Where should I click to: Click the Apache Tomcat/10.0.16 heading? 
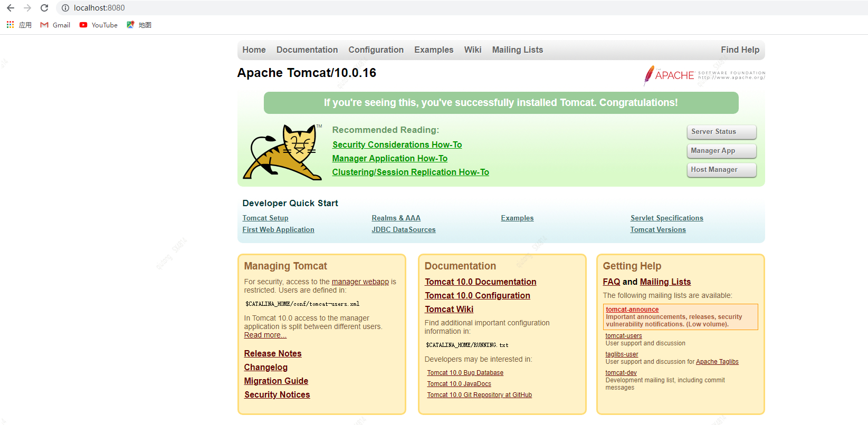point(307,73)
